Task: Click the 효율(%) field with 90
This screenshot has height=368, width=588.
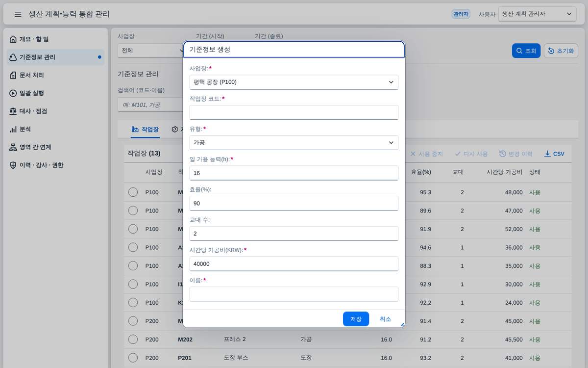Action: [x=294, y=203]
